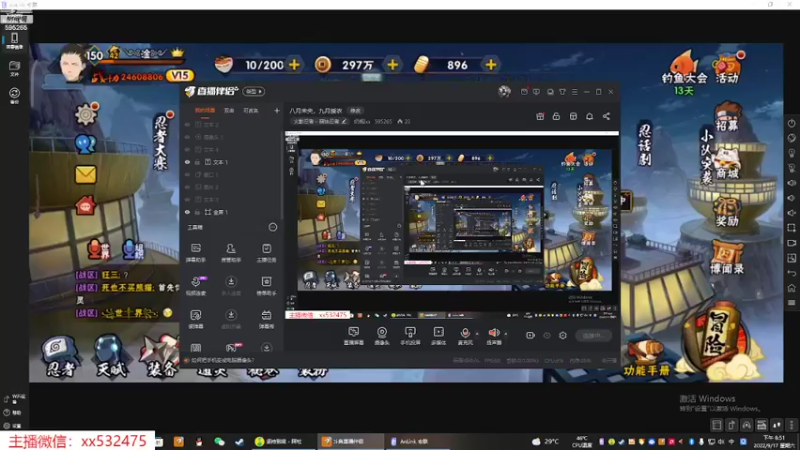Open the stream settings gear icon
The width and height of the screenshot is (800, 450).
tap(563, 335)
